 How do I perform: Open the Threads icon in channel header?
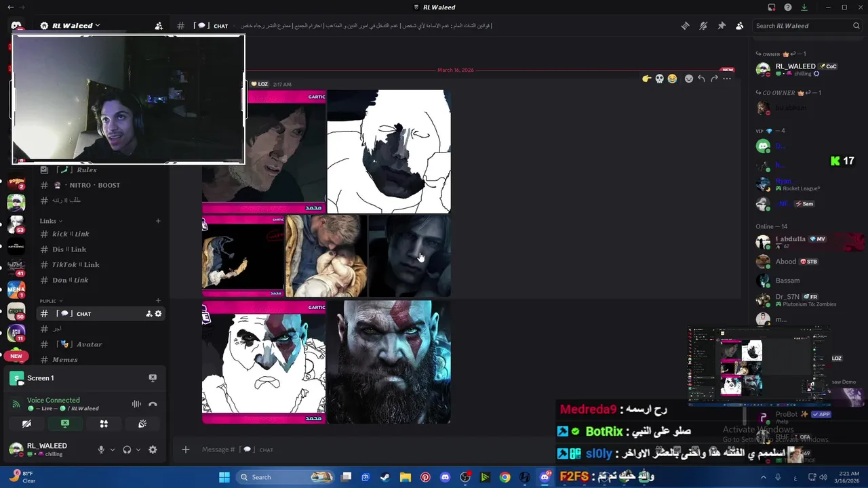pos(686,26)
